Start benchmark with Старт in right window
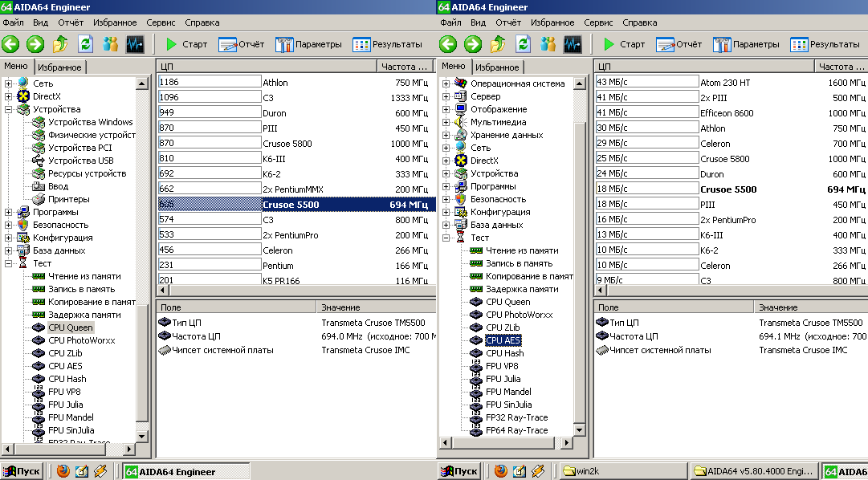868x480 pixels. (624, 44)
